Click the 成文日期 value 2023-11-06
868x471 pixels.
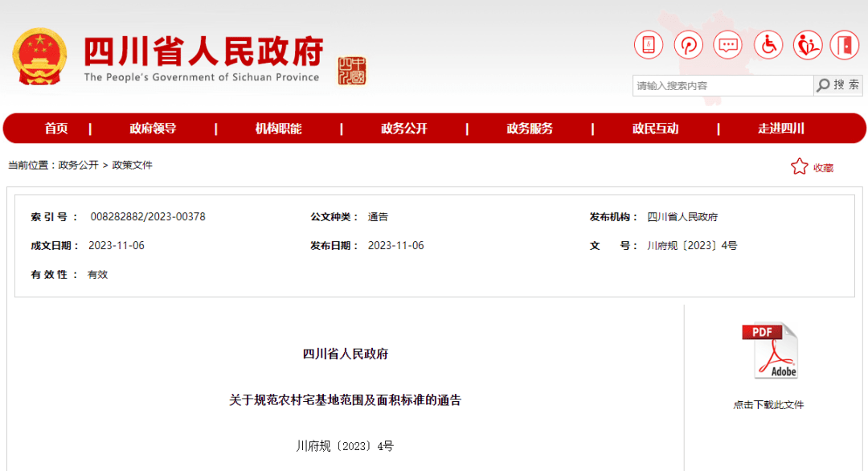[117, 246]
